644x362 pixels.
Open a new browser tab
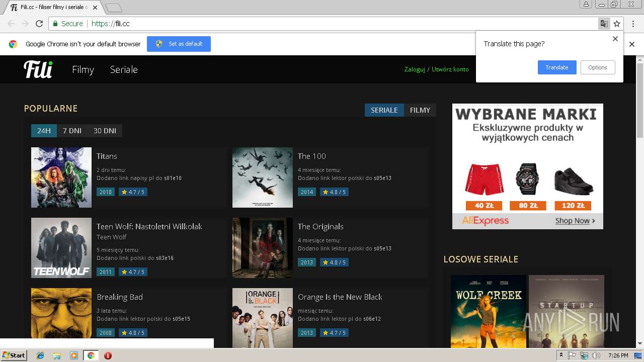click(114, 8)
